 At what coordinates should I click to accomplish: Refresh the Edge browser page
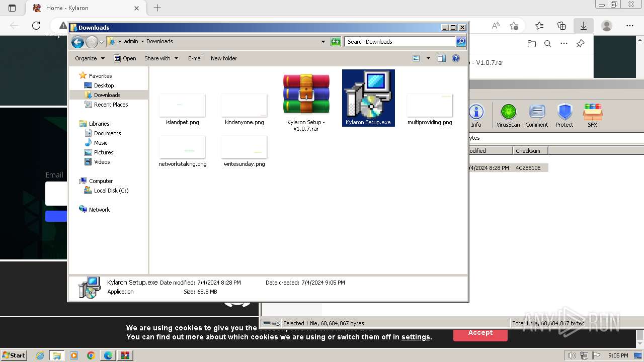pos(36,26)
